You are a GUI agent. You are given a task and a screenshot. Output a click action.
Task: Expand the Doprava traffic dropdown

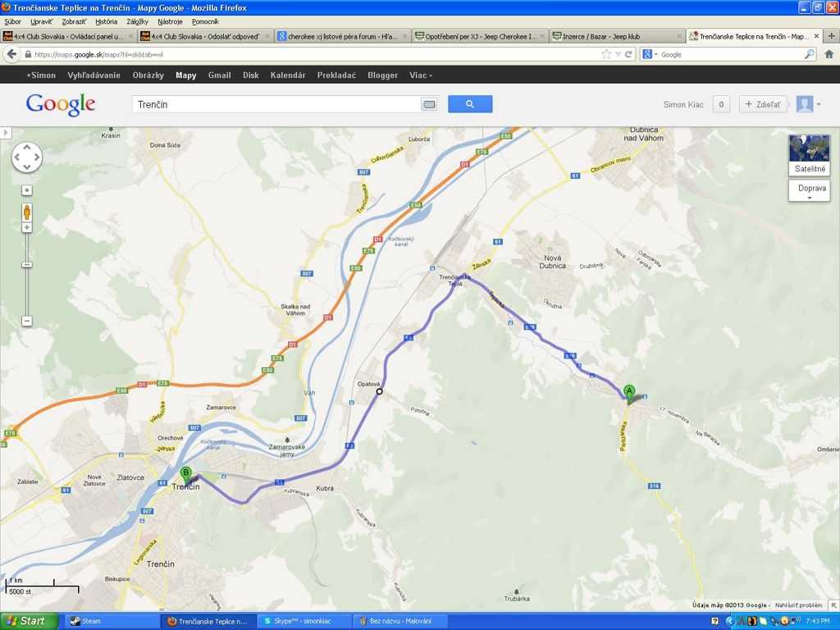tap(810, 190)
